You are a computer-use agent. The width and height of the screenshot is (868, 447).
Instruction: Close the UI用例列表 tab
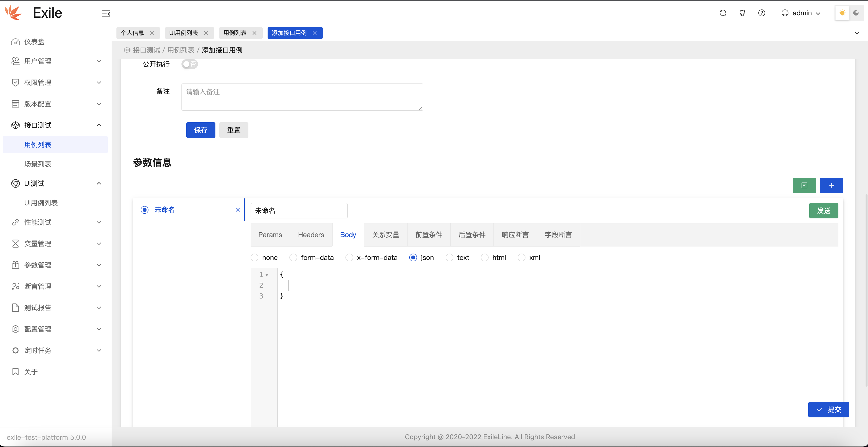click(206, 33)
